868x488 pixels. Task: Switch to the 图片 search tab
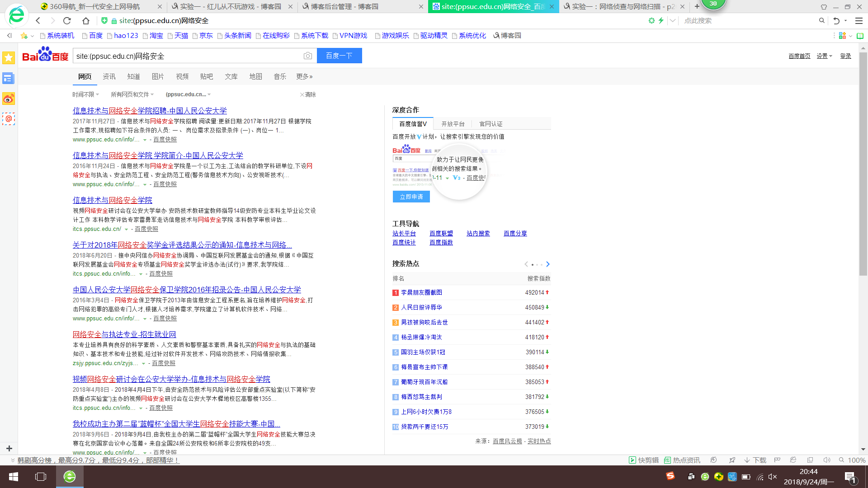tap(158, 76)
